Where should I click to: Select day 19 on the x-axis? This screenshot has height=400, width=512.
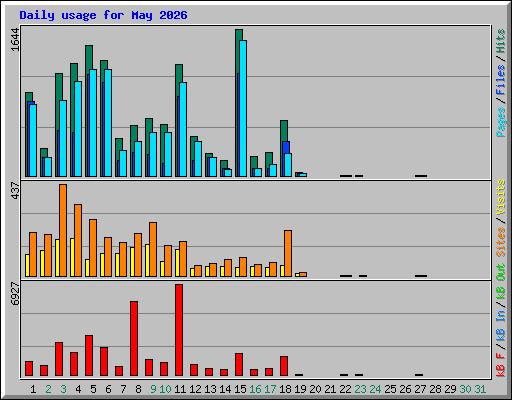[x=300, y=389]
